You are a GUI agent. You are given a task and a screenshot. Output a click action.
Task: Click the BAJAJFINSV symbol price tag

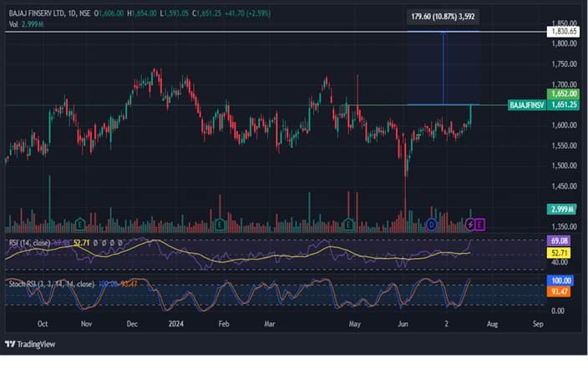(527, 105)
